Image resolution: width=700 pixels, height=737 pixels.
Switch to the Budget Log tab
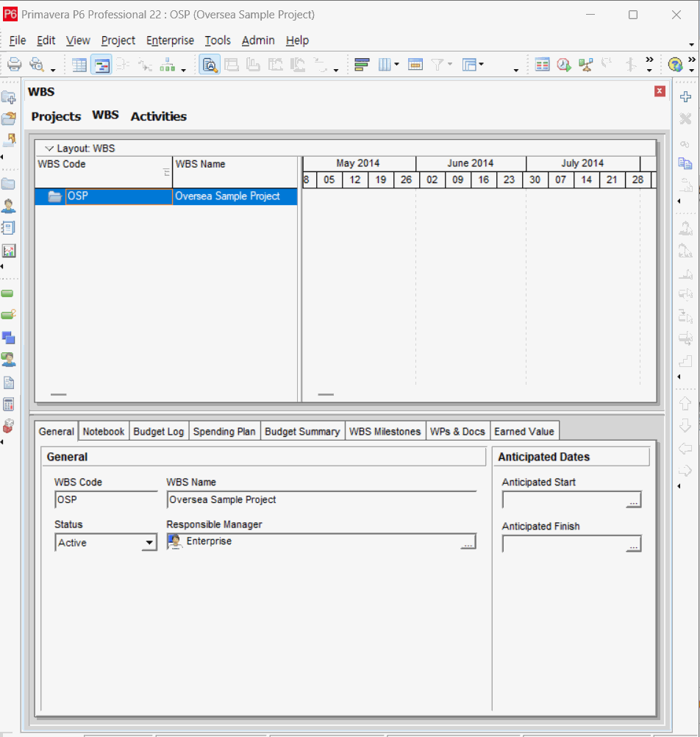(x=158, y=432)
